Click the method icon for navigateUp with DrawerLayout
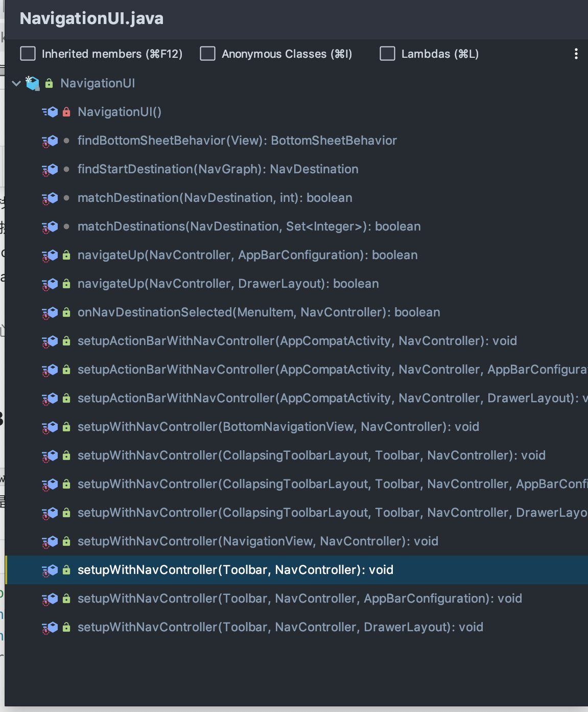Viewport: 588px width, 712px height. click(50, 284)
